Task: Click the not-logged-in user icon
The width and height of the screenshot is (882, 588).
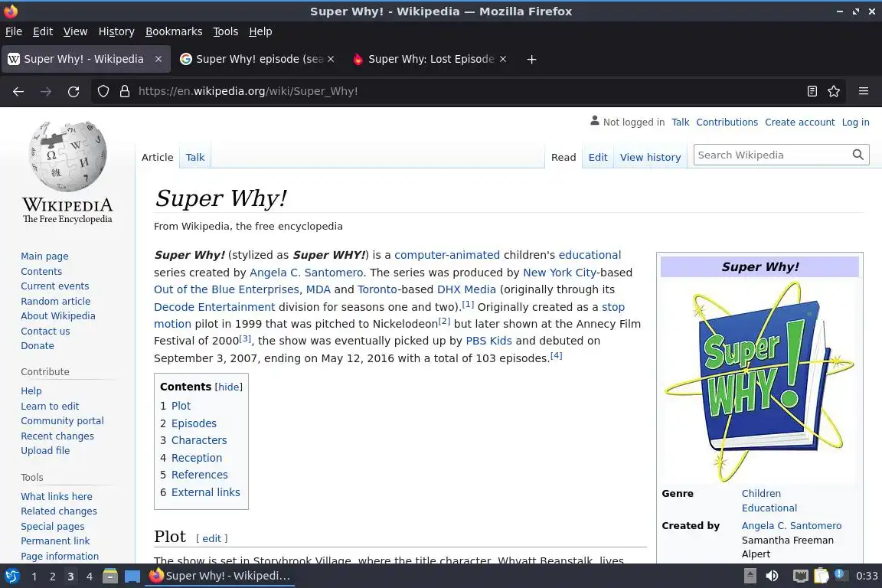Action: click(595, 121)
